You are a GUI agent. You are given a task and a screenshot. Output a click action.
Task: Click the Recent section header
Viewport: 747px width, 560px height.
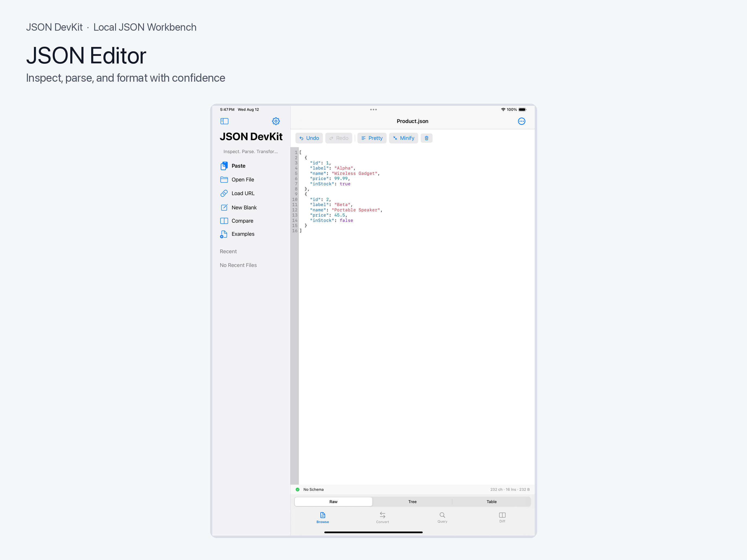(x=228, y=252)
